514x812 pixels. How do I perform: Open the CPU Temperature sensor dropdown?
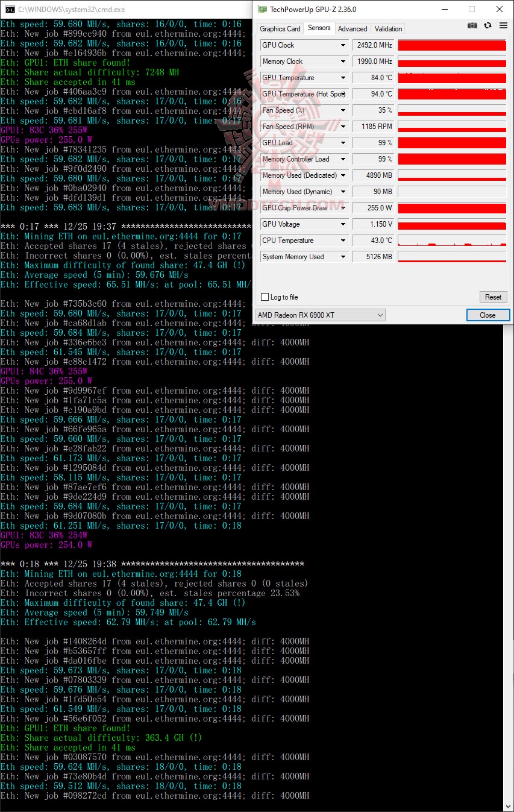click(x=343, y=241)
